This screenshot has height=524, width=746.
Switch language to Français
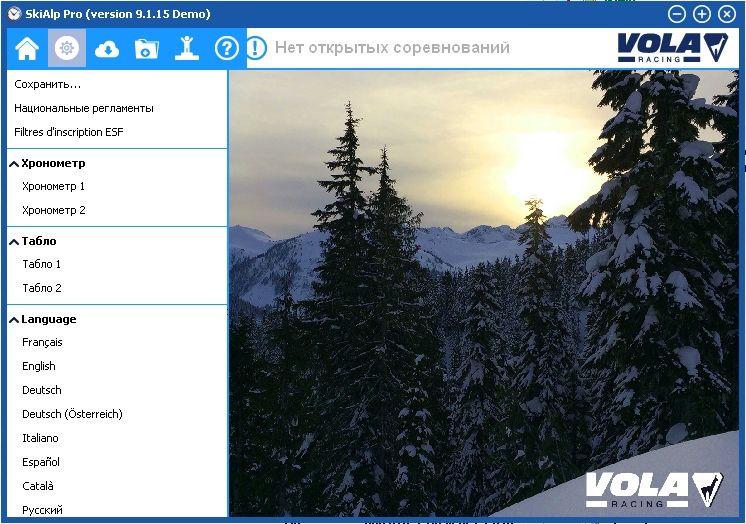pos(42,343)
